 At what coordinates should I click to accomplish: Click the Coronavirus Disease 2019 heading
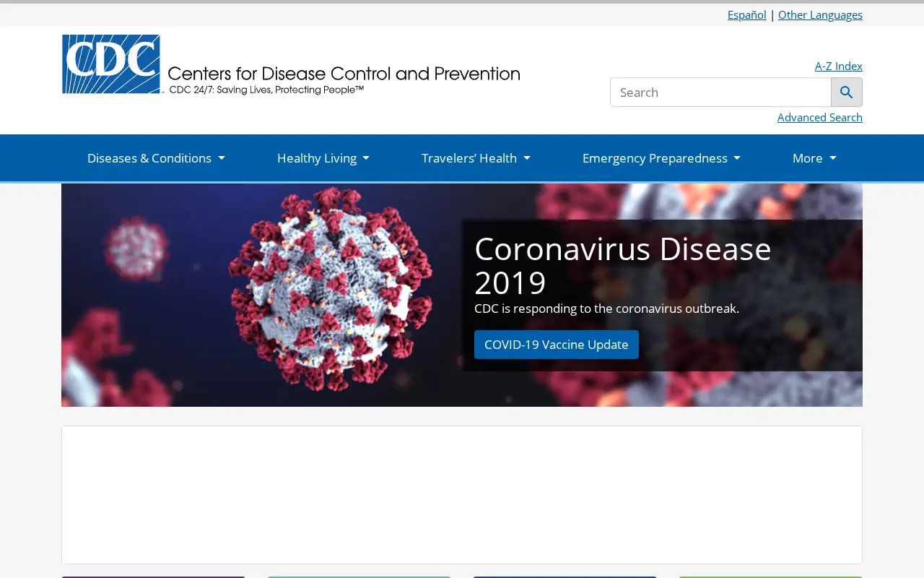pyautogui.click(x=623, y=265)
